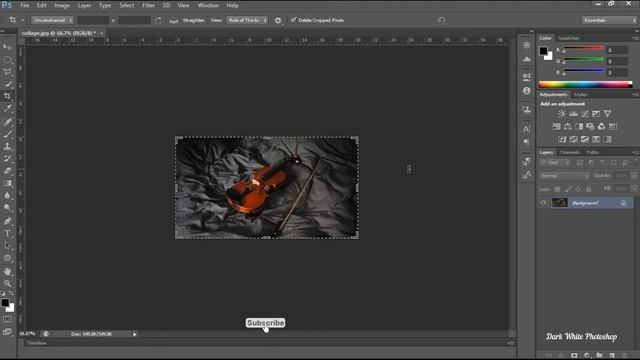Select the Pen tool
This screenshot has height=360, width=640.
pos(7,221)
